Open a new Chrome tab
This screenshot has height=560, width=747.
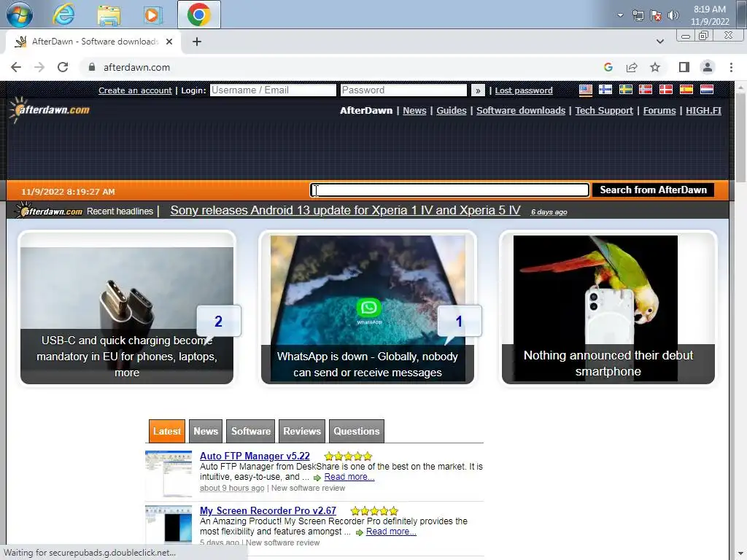click(197, 42)
